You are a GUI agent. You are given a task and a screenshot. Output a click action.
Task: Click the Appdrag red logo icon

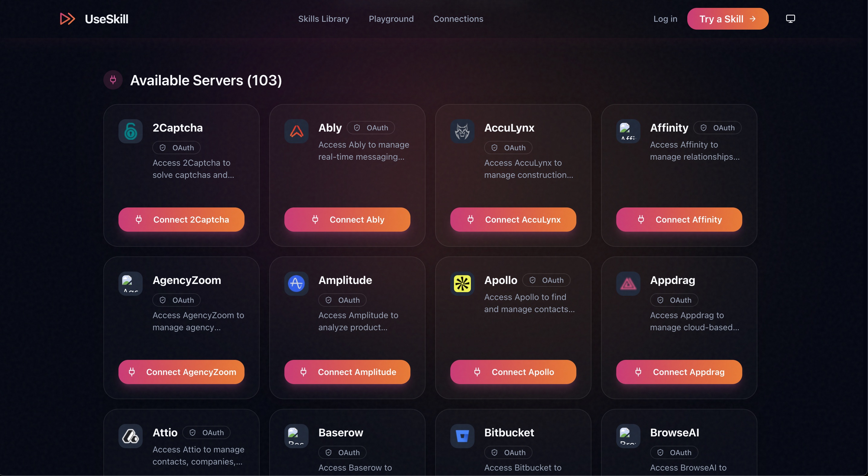tap(628, 283)
